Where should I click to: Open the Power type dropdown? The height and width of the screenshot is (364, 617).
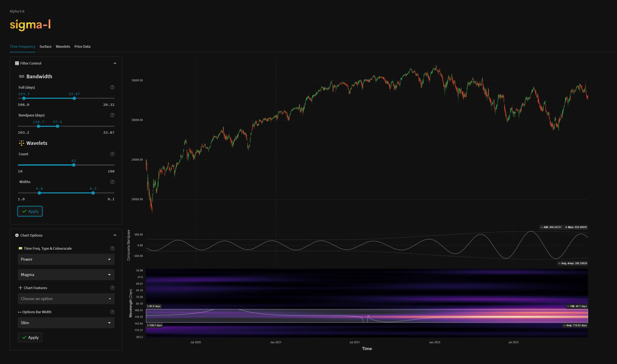point(66,259)
